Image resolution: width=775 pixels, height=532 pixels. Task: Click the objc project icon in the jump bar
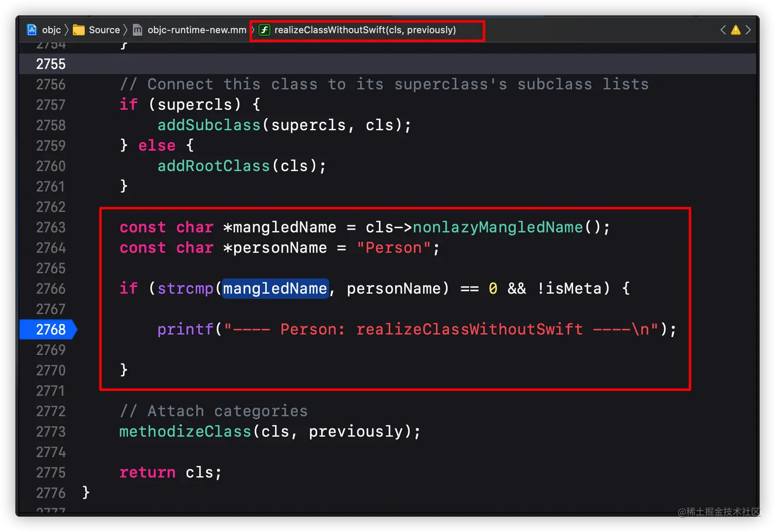pyautogui.click(x=32, y=30)
